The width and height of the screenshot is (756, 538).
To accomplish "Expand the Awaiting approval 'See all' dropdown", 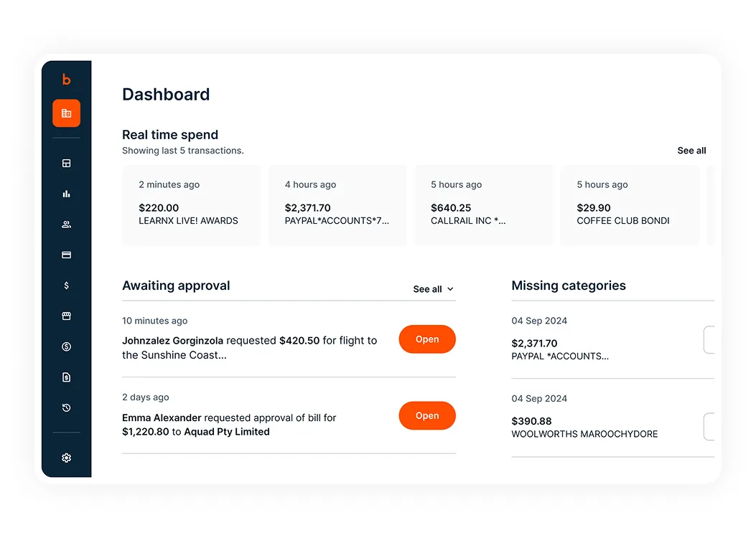I will pos(433,289).
